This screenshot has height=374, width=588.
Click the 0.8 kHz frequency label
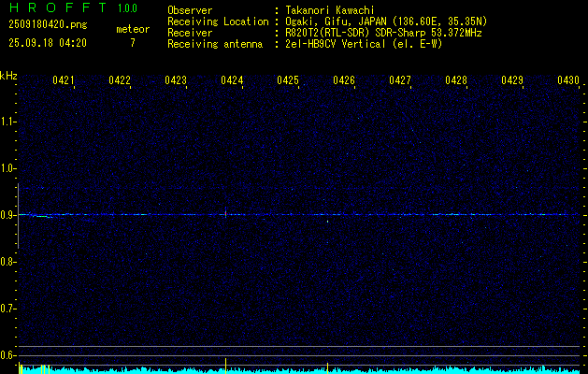[x=7, y=262]
